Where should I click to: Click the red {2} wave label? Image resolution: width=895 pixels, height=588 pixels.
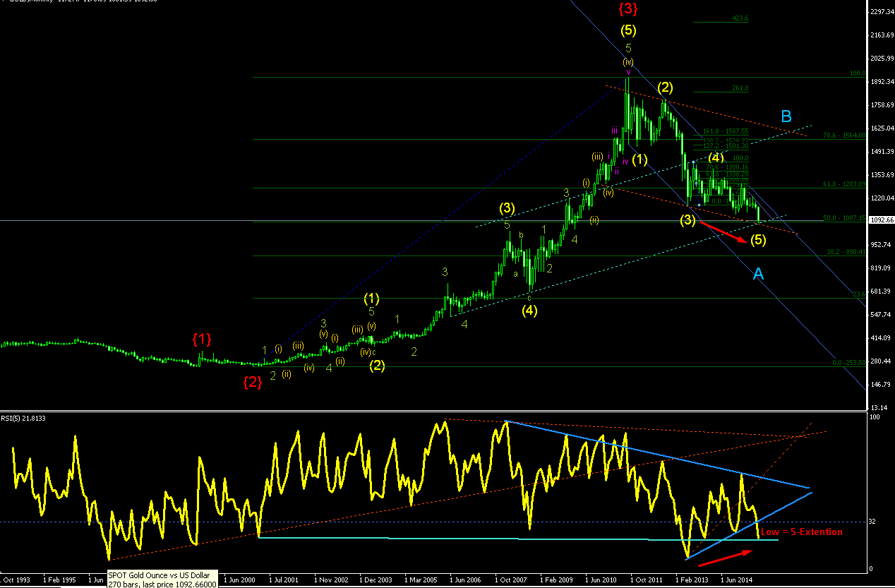[253, 382]
